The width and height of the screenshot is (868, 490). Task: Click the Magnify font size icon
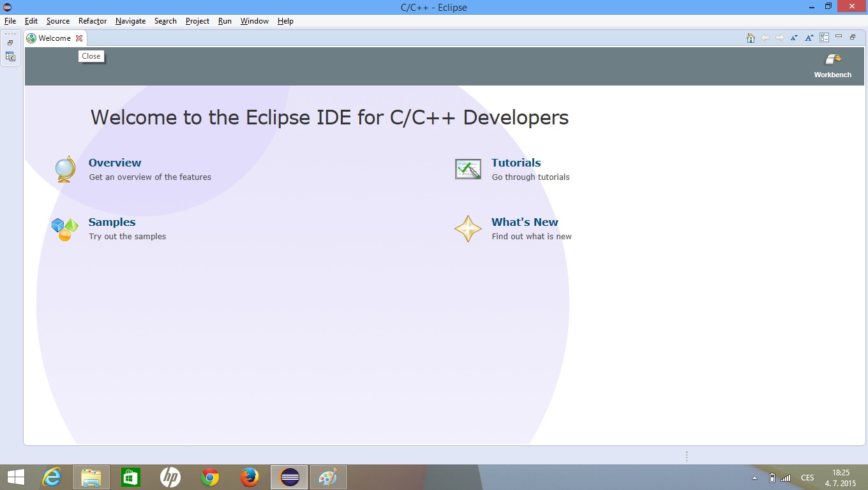point(809,38)
